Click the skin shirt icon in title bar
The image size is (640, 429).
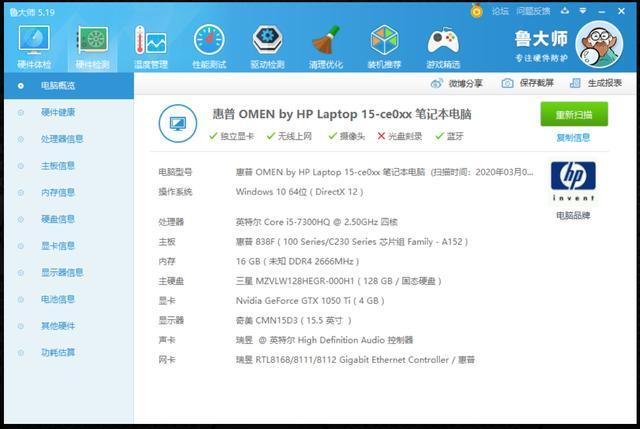tap(565, 11)
